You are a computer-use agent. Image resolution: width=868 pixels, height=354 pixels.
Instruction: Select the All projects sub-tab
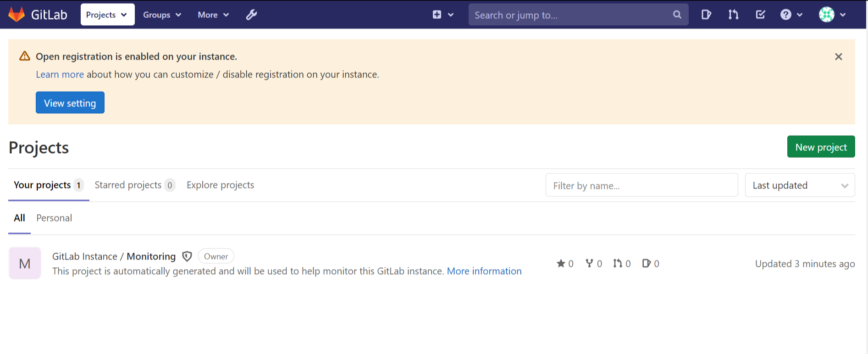[19, 218]
